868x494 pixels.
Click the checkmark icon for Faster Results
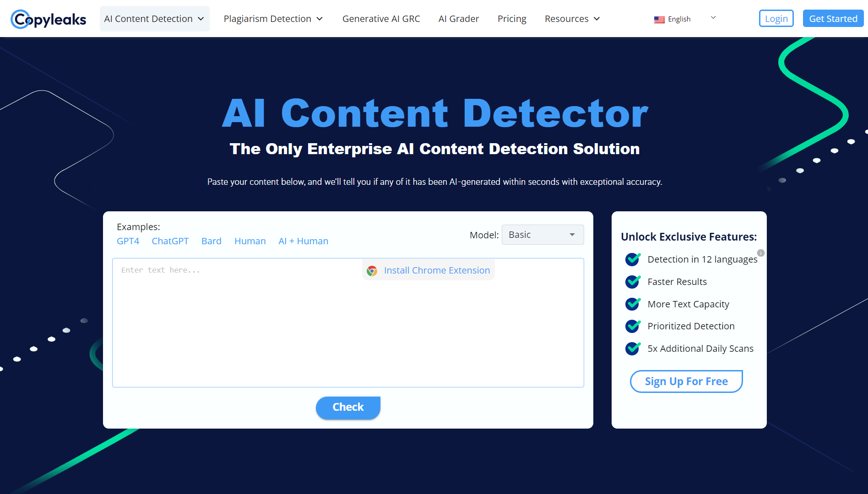pos(633,281)
